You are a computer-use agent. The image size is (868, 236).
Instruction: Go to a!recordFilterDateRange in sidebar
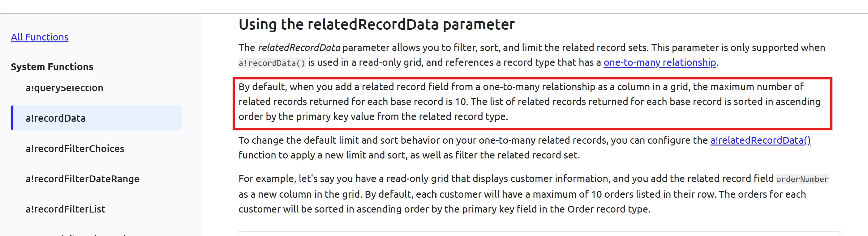83,179
